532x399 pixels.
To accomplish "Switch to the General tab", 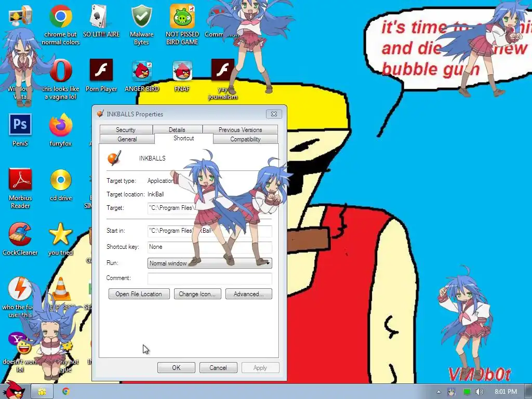I will pyautogui.click(x=127, y=139).
